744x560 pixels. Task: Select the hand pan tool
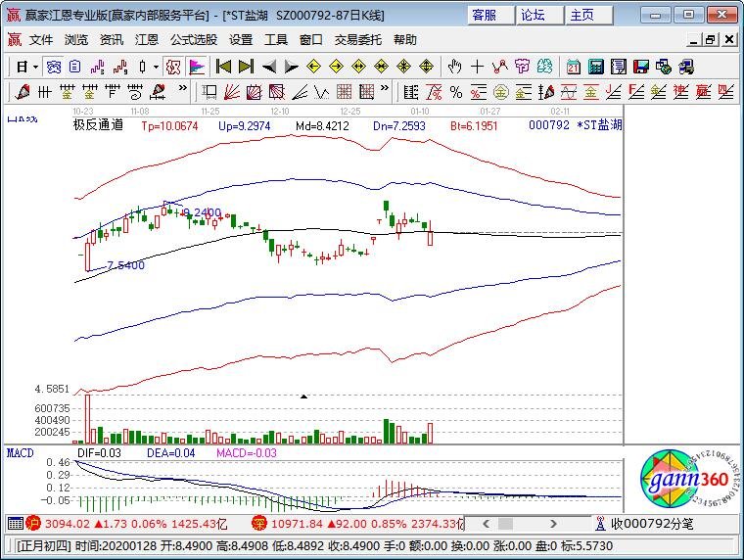point(454,67)
